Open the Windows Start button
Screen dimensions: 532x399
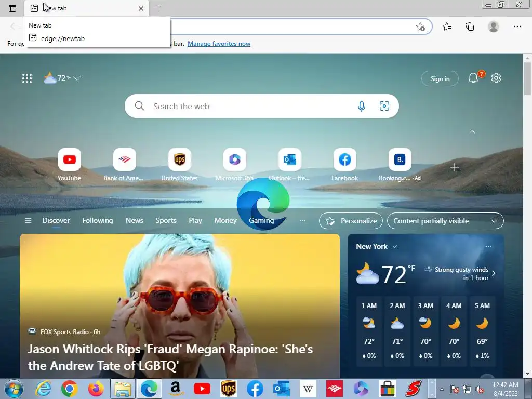(x=14, y=389)
